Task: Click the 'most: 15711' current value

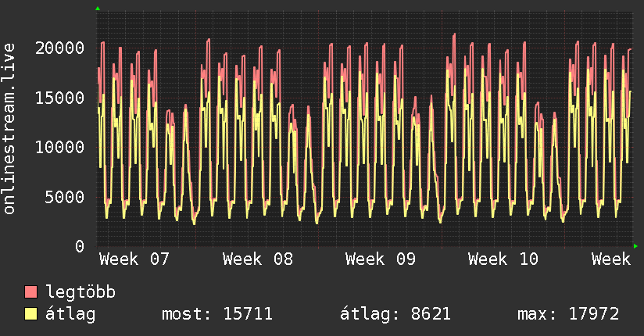Action: [x=216, y=314]
